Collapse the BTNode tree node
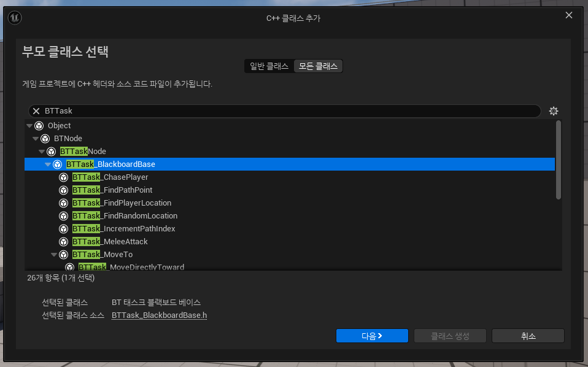Viewport: 588px width, 367px height. click(36, 139)
